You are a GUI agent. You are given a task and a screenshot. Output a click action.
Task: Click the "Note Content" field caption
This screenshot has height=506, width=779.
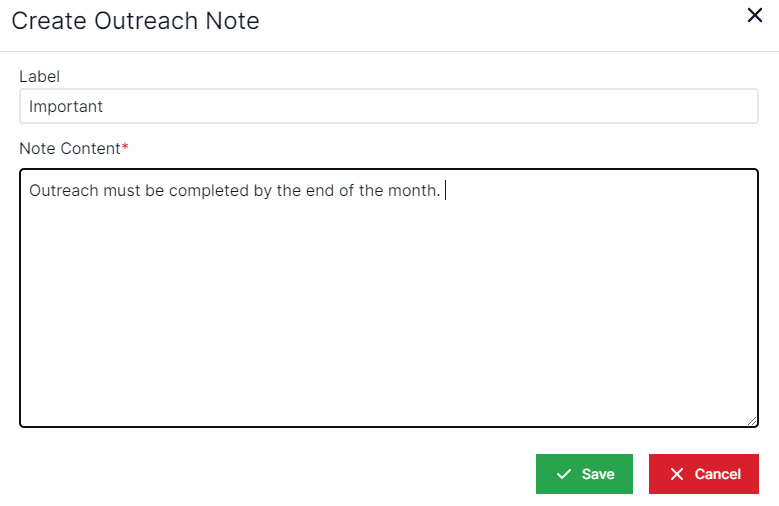tap(69, 148)
